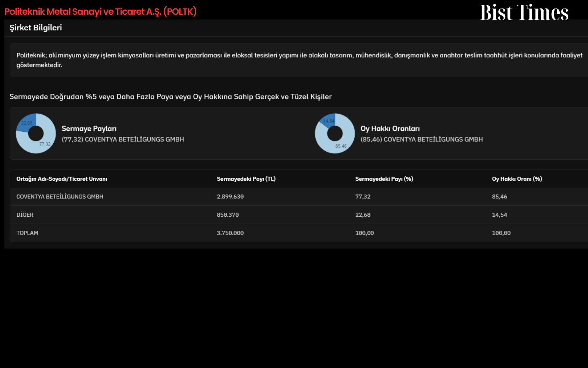Click the 100,00 cell under Oy Hakkı Oranı
The image size is (588, 368).
[501, 233]
